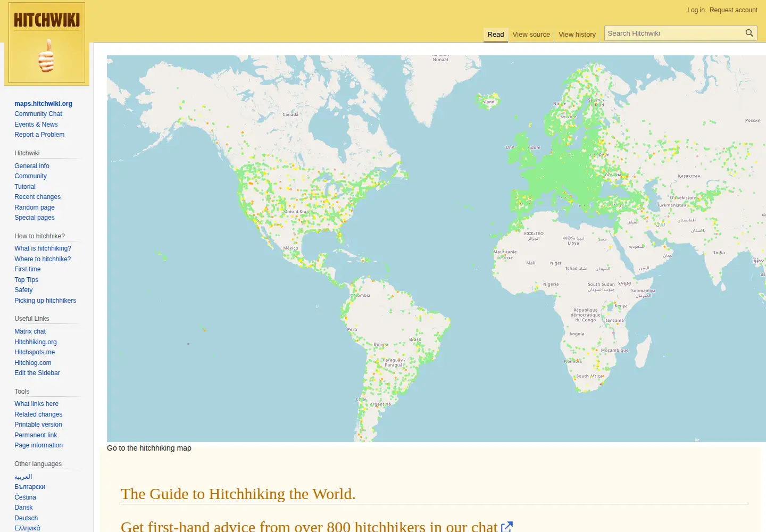Viewport: 766px width, 532px height.
Task: Switch language to Ελληνικά
Action: (27, 528)
